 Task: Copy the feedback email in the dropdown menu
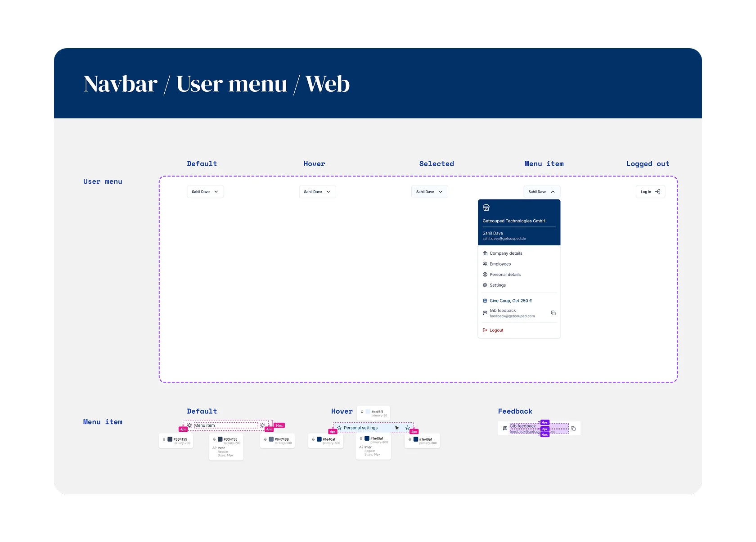(553, 313)
